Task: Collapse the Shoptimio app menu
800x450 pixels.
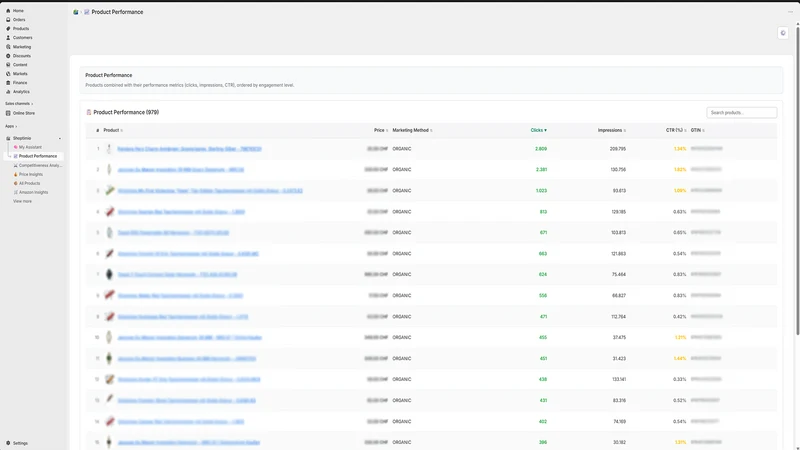Action: click(x=60, y=138)
